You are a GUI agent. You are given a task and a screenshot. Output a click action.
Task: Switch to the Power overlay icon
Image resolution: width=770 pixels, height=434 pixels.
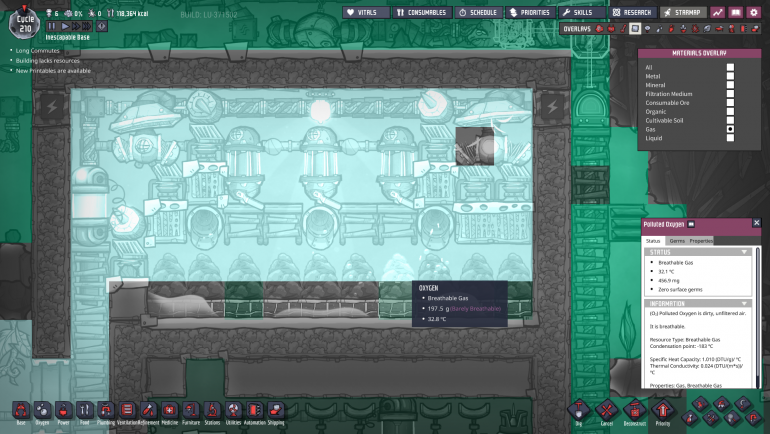point(611,29)
